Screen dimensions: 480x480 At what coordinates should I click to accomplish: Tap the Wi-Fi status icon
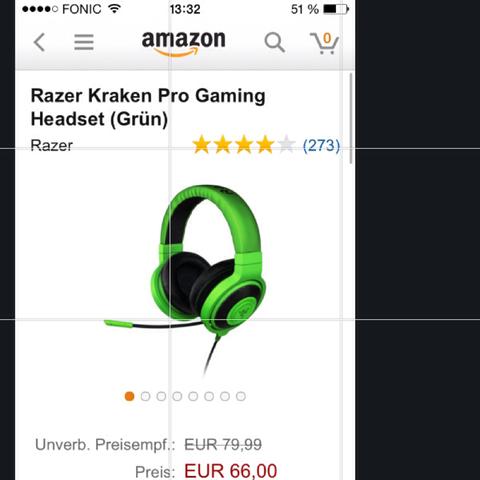pos(114,8)
